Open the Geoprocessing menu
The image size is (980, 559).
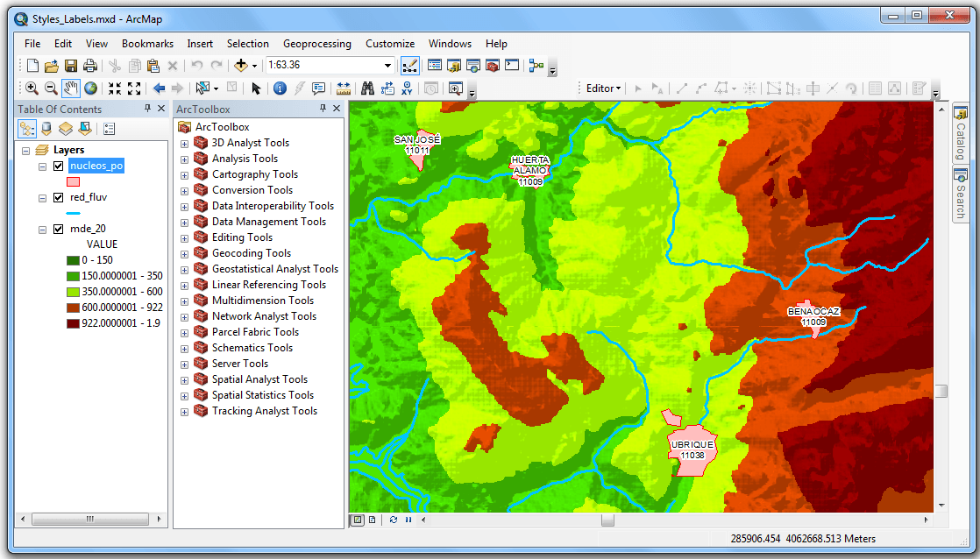pyautogui.click(x=316, y=44)
